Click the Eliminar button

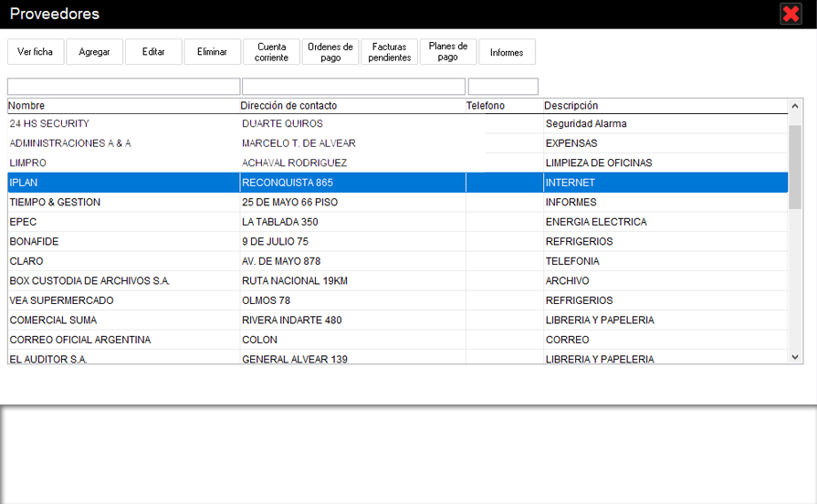pos(212,52)
